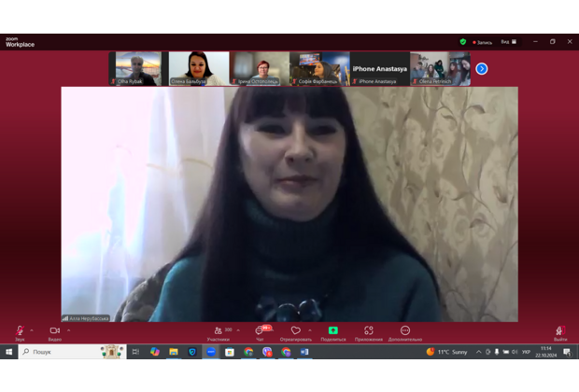Open Task View on taskbar

pyautogui.click(x=135, y=352)
